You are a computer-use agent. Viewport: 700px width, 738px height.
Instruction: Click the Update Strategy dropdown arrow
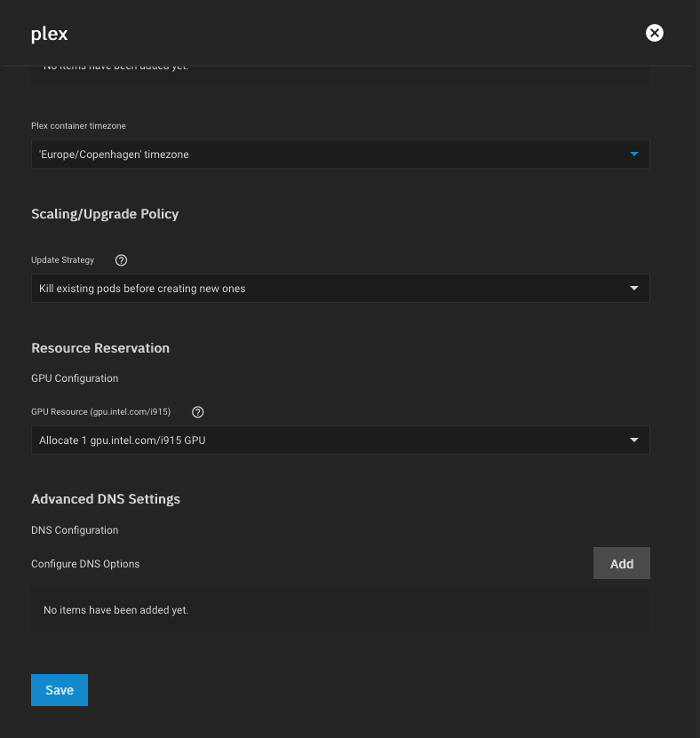tap(634, 288)
